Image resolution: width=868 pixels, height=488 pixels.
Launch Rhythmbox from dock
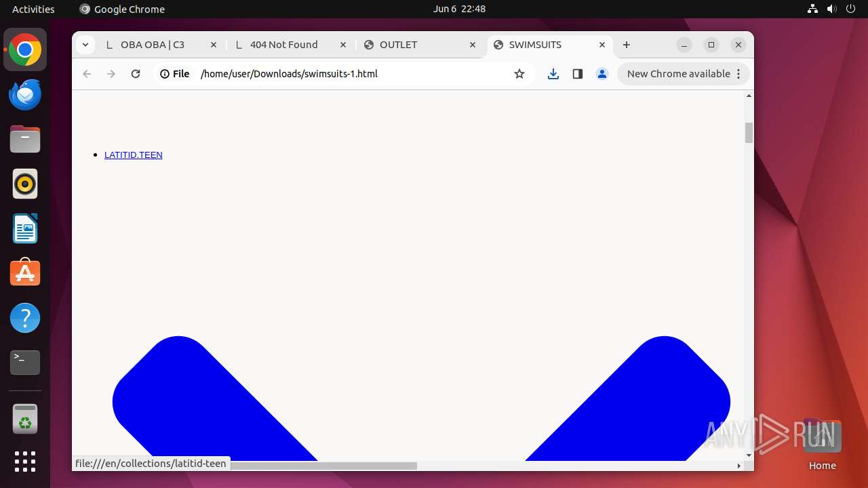[25, 184]
